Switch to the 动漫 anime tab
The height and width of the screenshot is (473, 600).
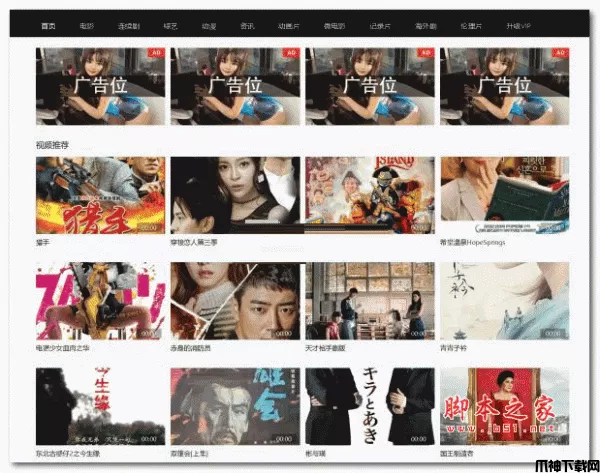(209, 26)
